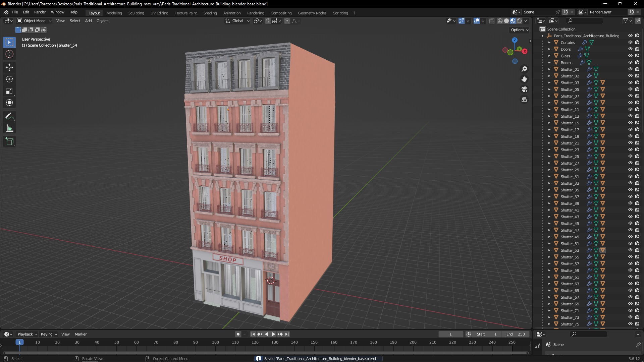Viewport: 644px width, 362px height.
Task: Open the Global transform orientation dropdown
Action: [x=237, y=21]
